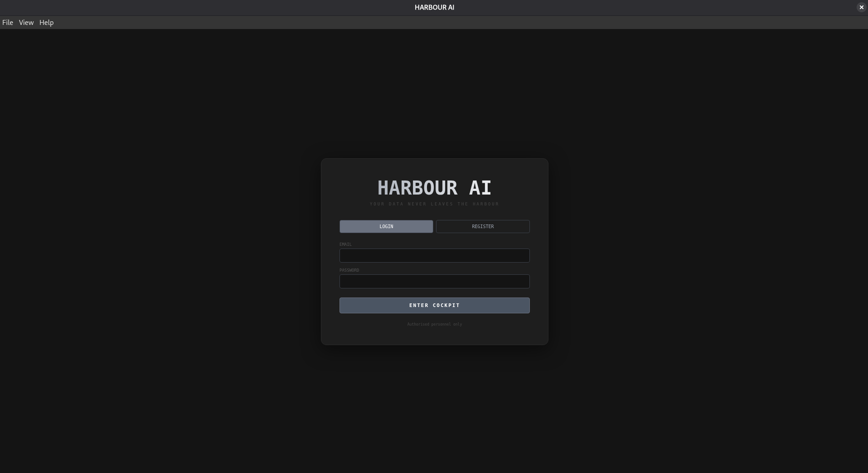The width and height of the screenshot is (868, 473).
Task: Open the View menu
Action: [26, 22]
